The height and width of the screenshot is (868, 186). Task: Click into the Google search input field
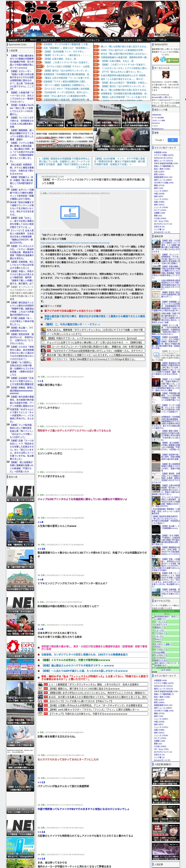click(160, 140)
